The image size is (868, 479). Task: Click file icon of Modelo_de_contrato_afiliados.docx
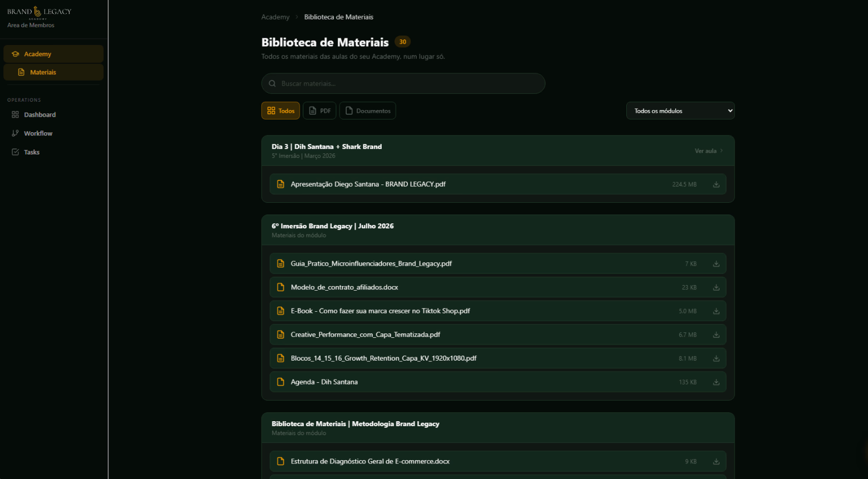(281, 288)
